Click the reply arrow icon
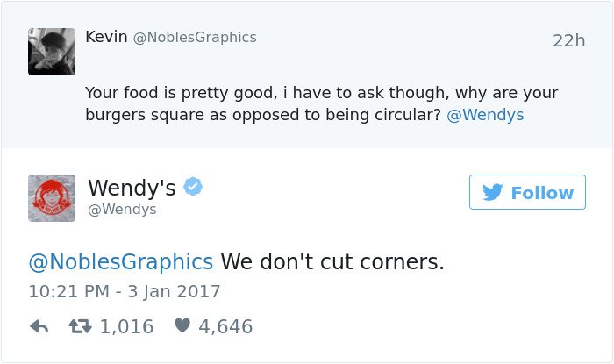The height and width of the screenshot is (364, 614). pyautogui.click(x=39, y=326)
